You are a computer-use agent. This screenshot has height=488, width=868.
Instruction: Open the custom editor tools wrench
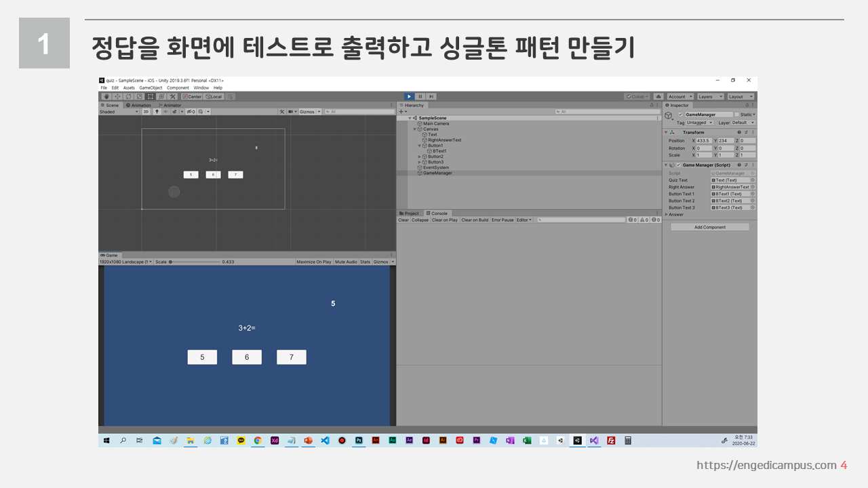173,96
